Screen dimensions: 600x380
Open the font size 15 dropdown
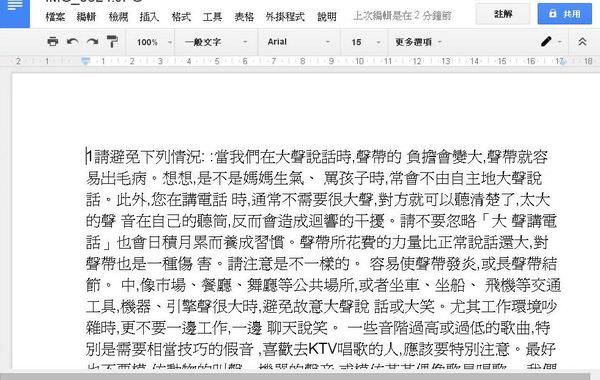365,42
